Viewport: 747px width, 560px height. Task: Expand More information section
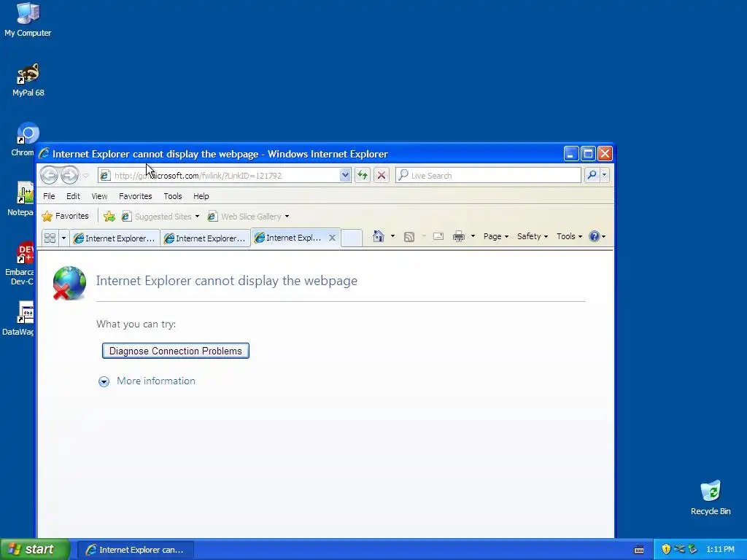[x=147, y=381]
